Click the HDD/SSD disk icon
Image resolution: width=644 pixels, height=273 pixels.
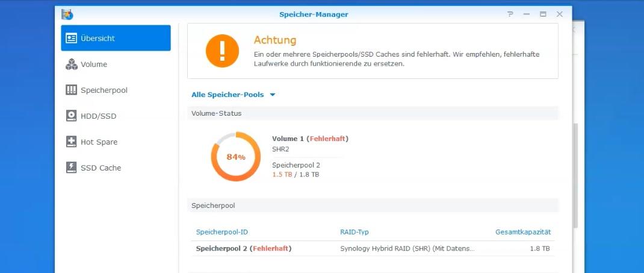click(x=72, y=116)
